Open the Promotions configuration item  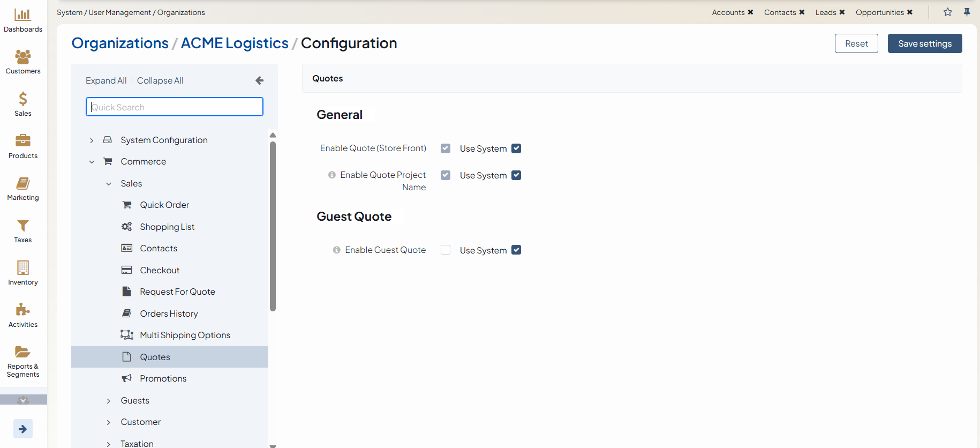(163, 379)
